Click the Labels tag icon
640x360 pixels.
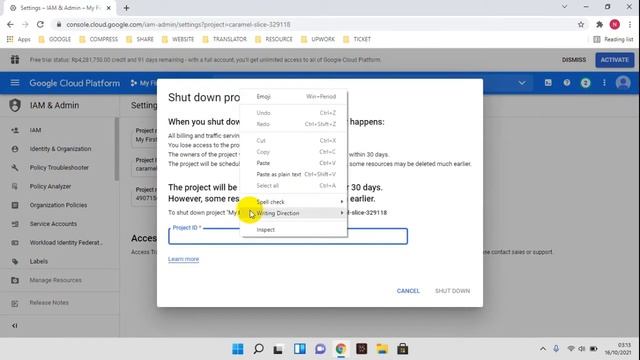coord(15,262)
